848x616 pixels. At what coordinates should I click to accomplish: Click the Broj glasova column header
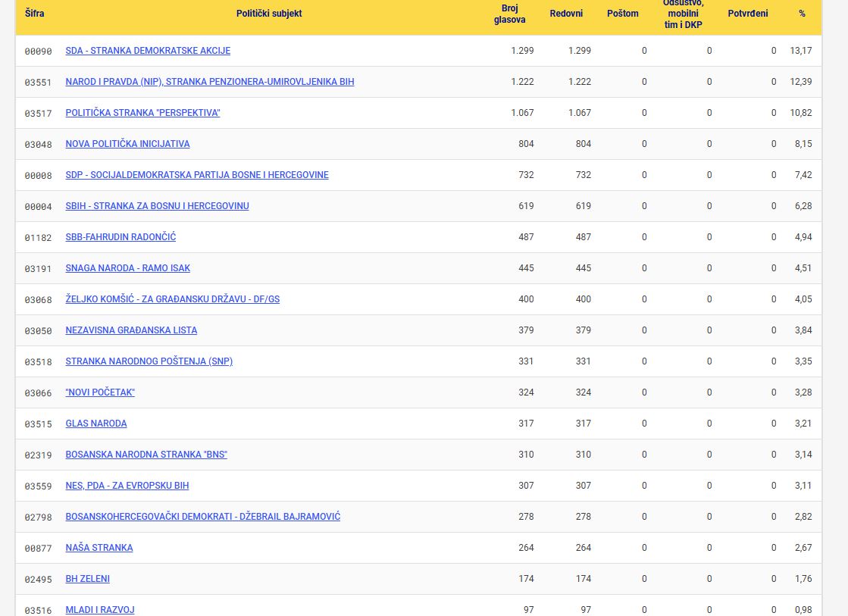click(509, 14)
